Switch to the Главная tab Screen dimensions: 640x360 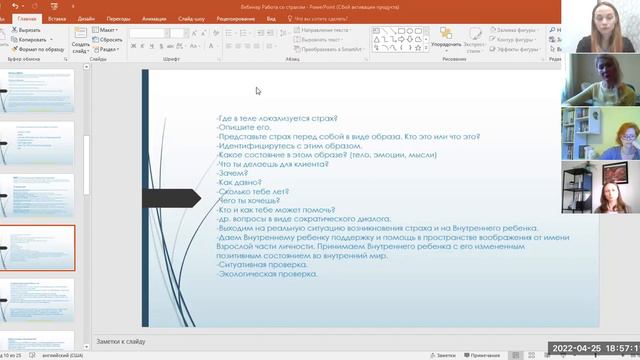pos(27,19)
